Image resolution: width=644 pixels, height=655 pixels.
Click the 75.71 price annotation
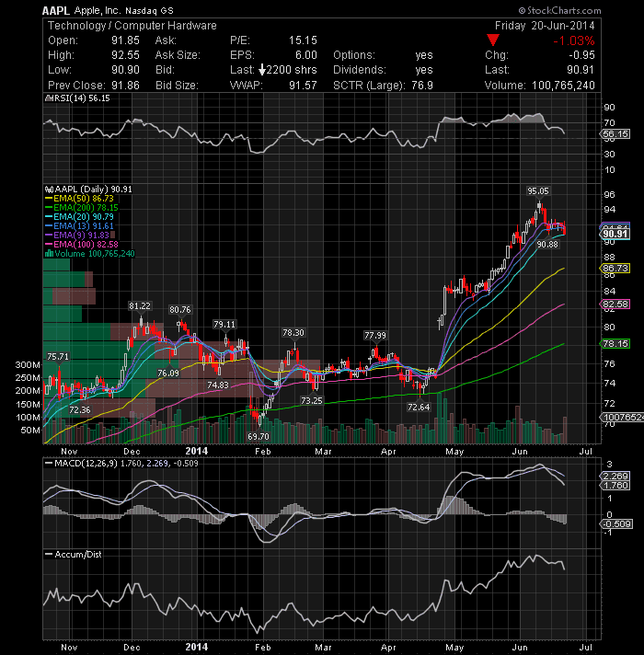pos(58,356)
